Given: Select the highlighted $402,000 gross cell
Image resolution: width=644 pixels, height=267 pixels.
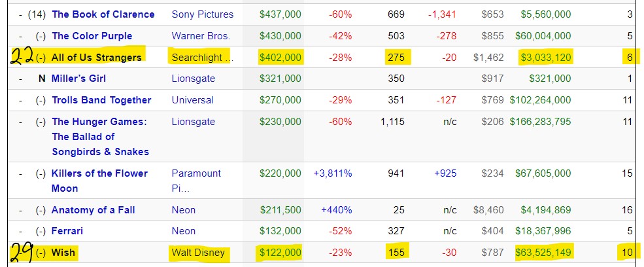Looking at the screenshot, I should pos(280,58).
